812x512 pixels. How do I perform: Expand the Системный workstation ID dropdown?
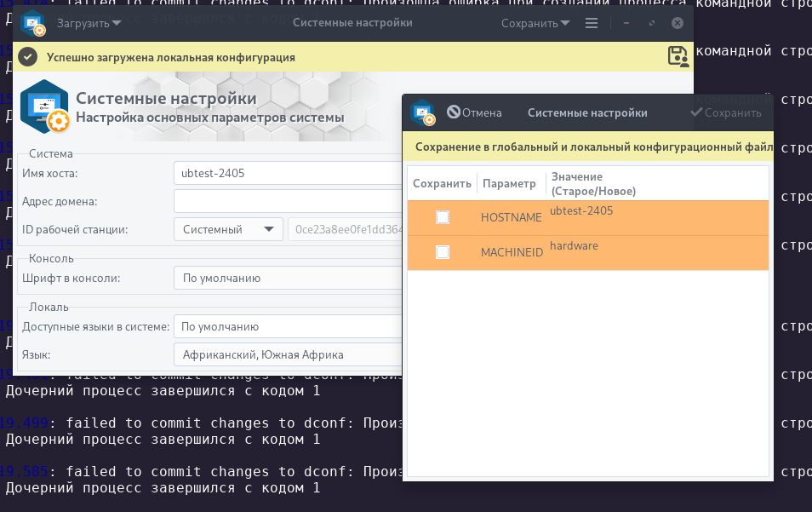coord(228,229)
